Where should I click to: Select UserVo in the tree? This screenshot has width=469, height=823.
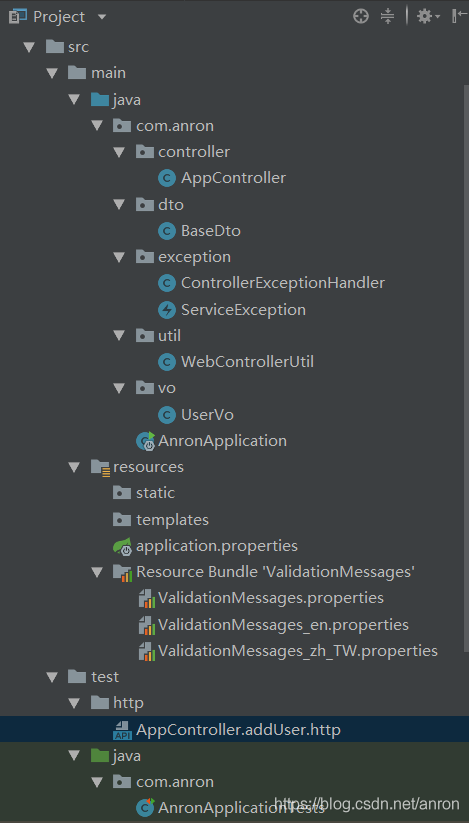click(x=207, y=415)
